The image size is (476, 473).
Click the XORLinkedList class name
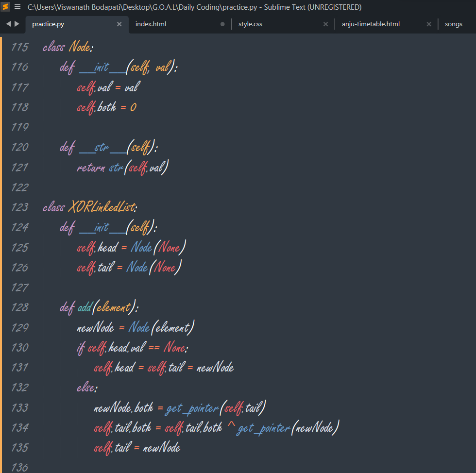(101, 207)
